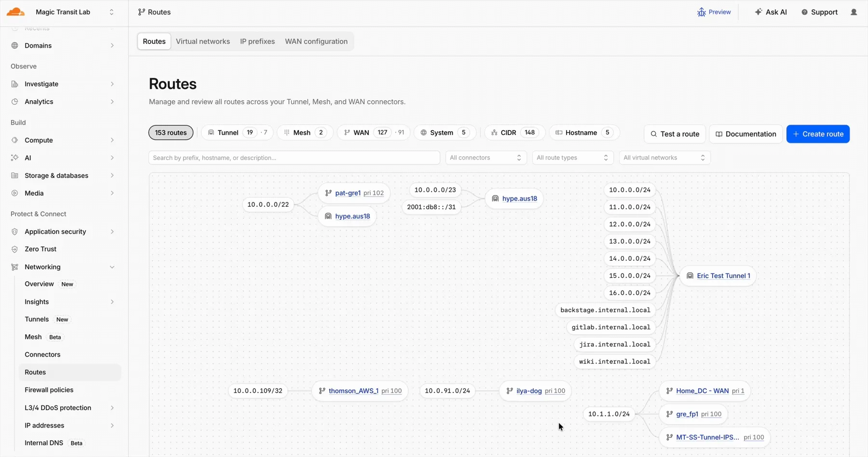The image size is (868, 457).
Task: Click the branch icon on Home_DC - WAN node
Action: click(669, 391)
